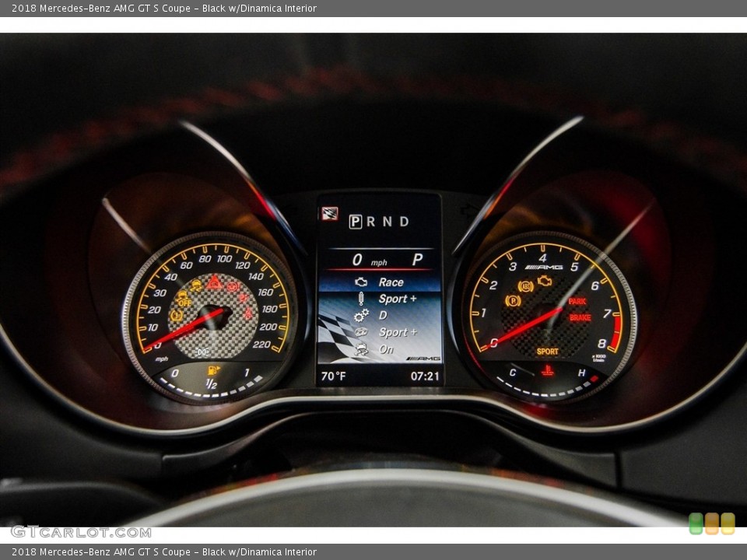This screenshot has height=560, width=747.
Task: Click the engine icon beside Race
Action: [361, 282]
